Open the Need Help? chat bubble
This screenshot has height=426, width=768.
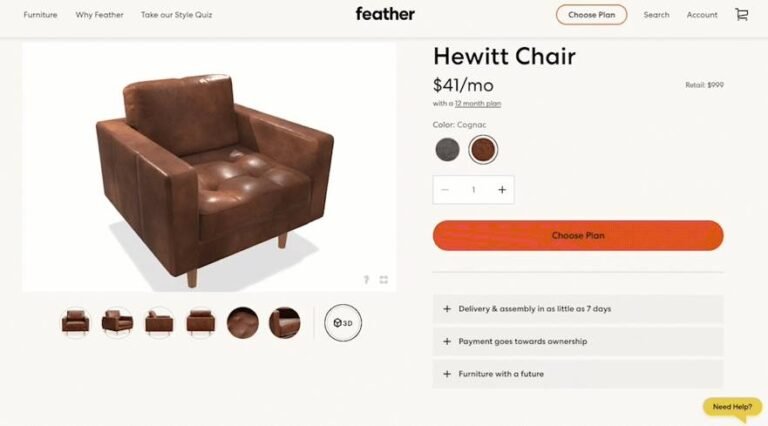click(x=732, y=407)
